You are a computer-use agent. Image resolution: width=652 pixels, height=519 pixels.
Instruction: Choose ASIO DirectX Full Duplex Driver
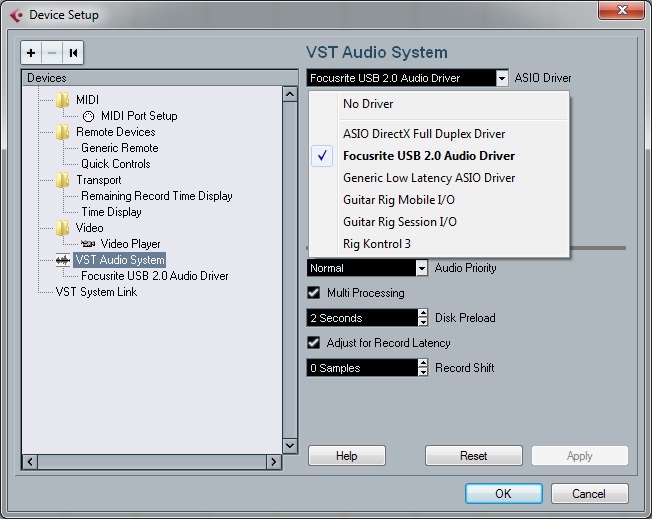[424, 134]
